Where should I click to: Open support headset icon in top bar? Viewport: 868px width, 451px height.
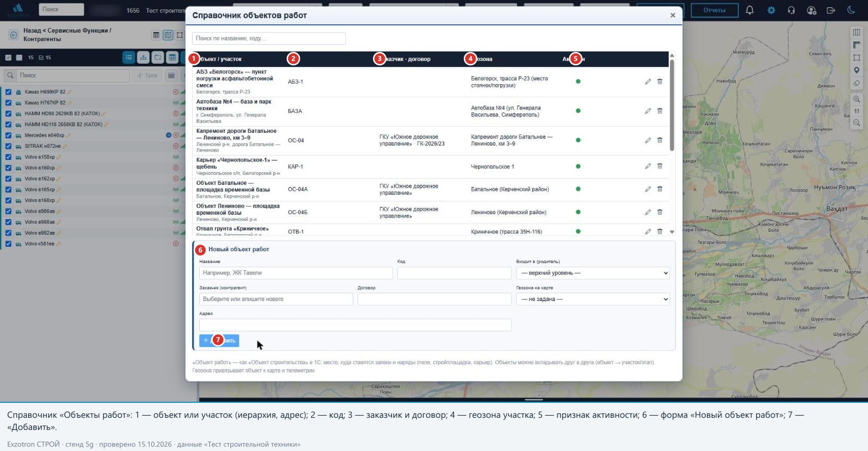791,10
